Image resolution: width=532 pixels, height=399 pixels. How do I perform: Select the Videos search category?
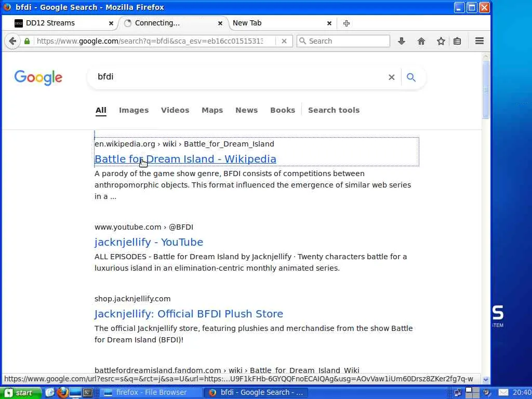pos(175,110)
